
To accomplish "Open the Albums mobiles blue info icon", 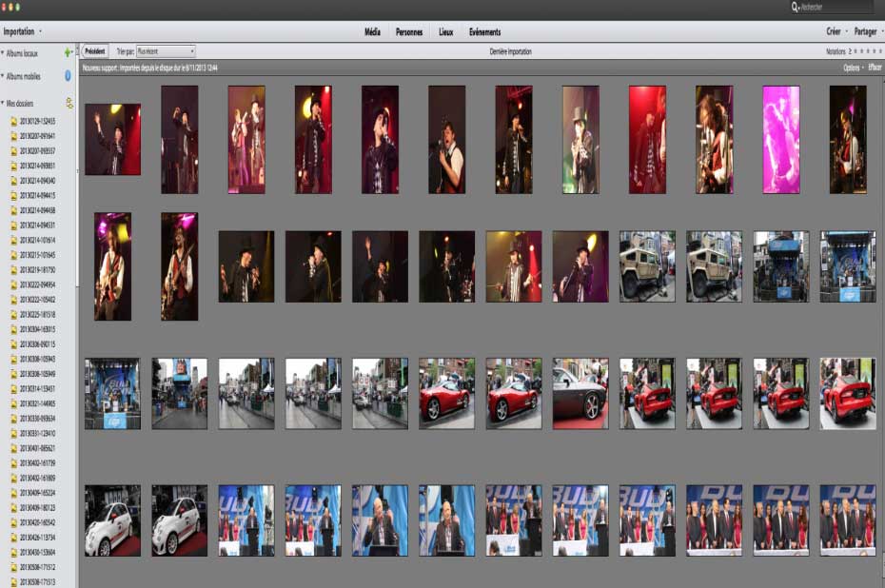I will 68,75.
